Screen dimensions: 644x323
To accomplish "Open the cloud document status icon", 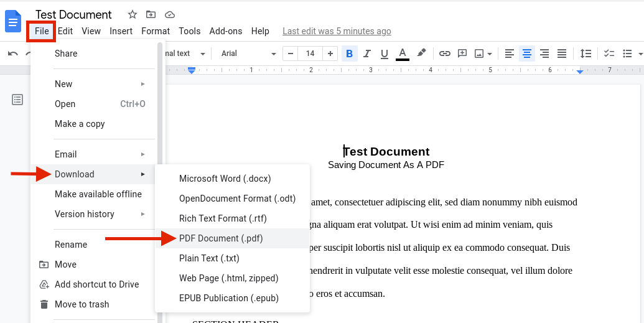I will click(x=170, y=15).
